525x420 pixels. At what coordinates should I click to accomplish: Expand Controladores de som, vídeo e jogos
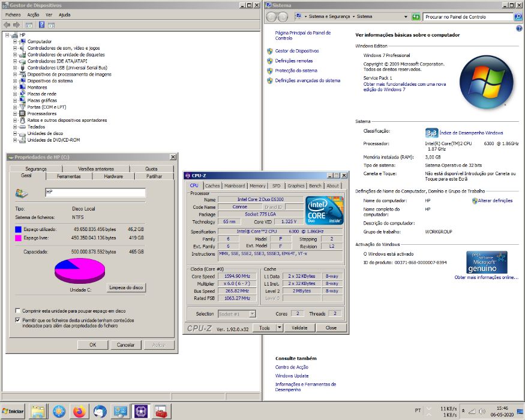[15, 48]
